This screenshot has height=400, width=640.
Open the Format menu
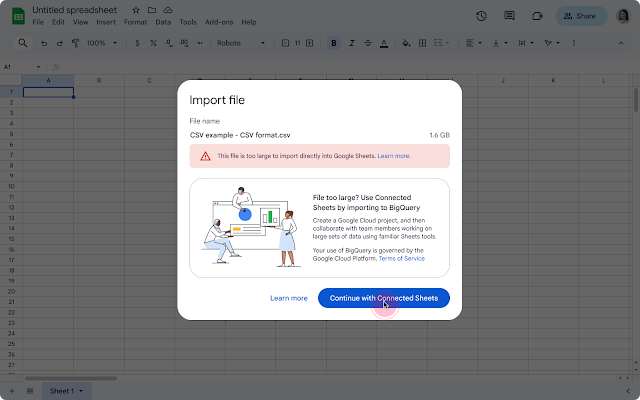pyautogui.click(x=135, y=22)
